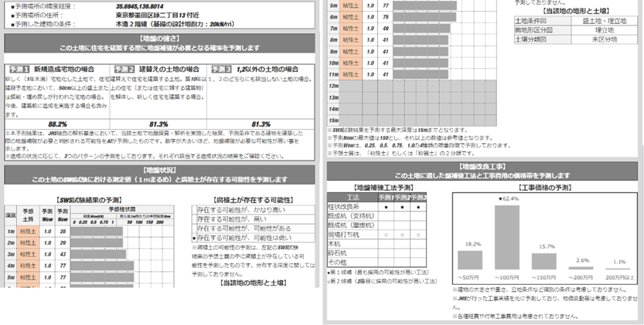This screenshot has height=325, width=644.
Task: Click the 柱状改良系 method row
Action: point(377,207)
